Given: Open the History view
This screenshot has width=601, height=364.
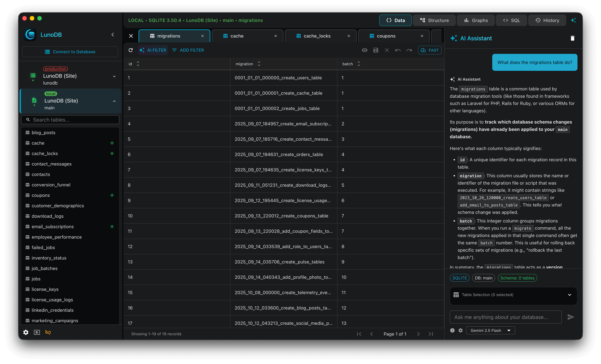Looking at the screenshot, I should click(547, 20).
